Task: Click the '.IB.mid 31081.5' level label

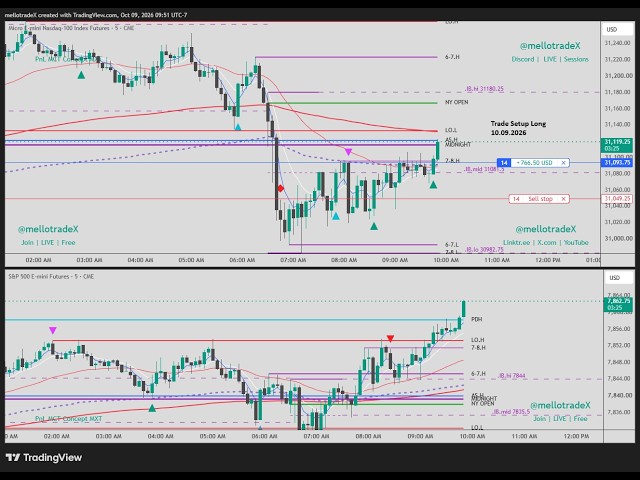Action: 484,169
